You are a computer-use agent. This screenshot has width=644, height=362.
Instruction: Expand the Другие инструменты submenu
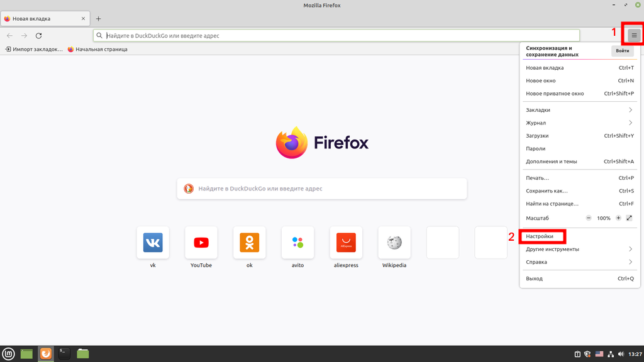579,250
